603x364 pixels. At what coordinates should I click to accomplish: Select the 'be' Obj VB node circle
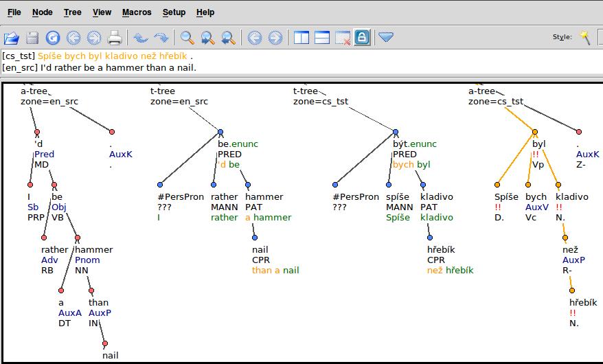[x=54, y=185]
